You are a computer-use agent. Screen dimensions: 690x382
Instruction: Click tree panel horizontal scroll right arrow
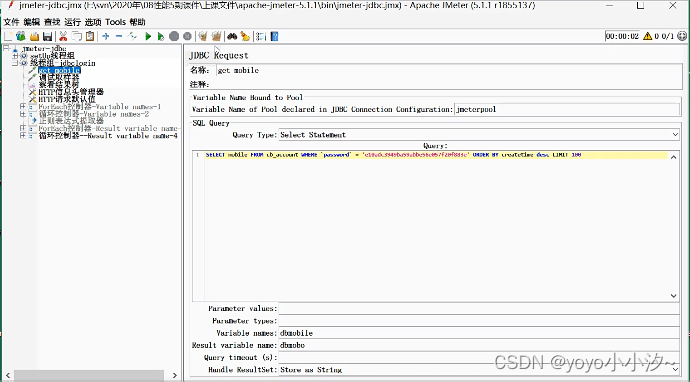click(175, 375)
